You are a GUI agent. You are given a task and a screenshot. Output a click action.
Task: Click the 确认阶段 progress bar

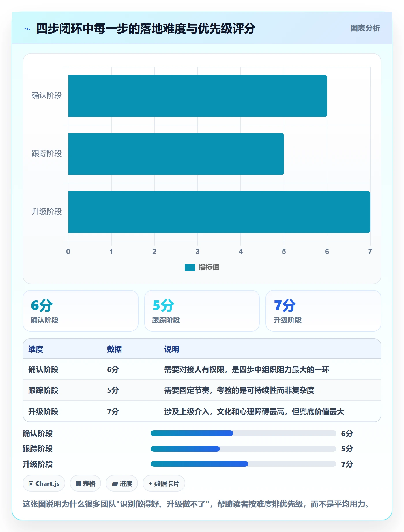243,433
